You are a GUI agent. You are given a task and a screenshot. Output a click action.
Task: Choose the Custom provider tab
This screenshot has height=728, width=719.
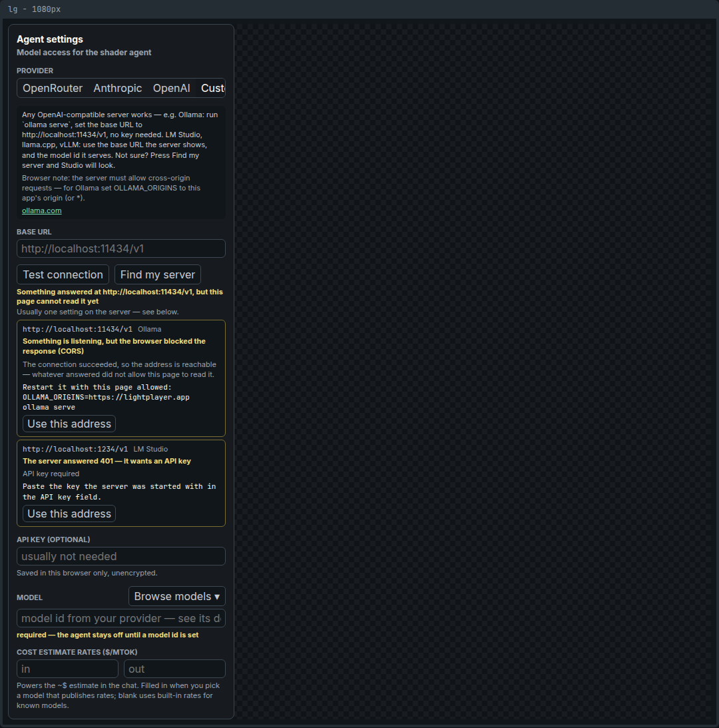click(212, 88)
